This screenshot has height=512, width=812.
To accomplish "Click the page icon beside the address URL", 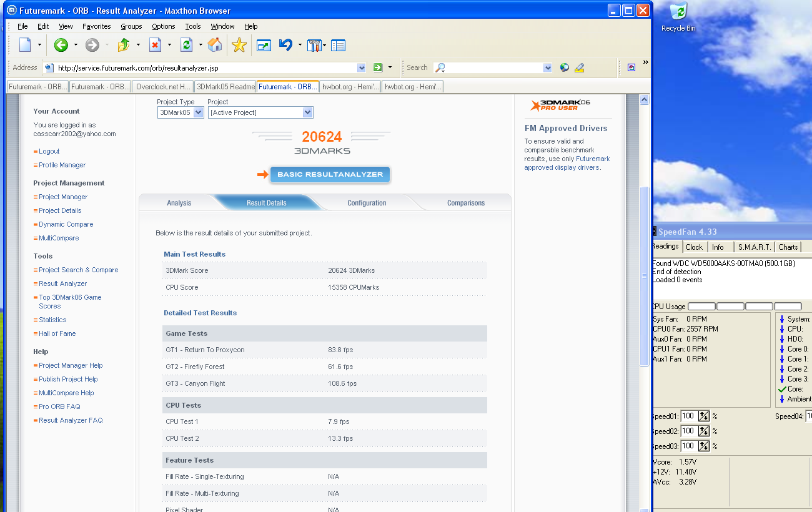I will 49,67.
